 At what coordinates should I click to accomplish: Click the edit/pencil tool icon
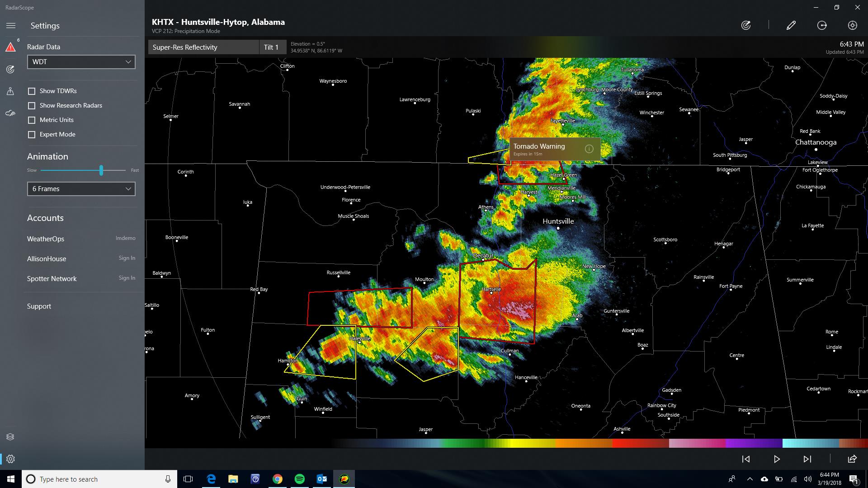(x=791, y=25)
